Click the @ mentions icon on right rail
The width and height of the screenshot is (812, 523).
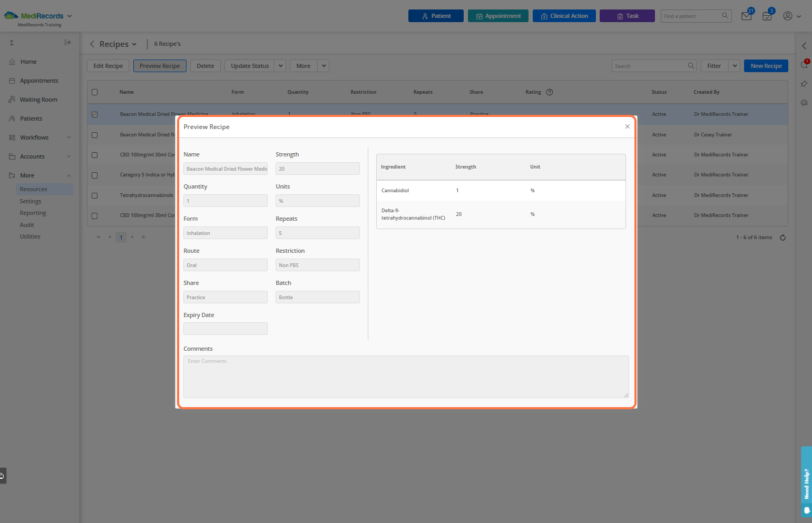coord(804,103)
